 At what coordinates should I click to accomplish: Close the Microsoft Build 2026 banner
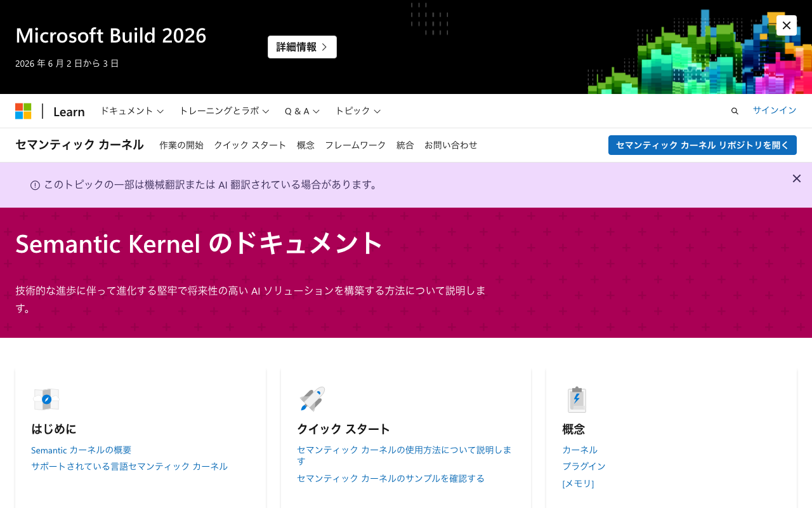(787, 25)
